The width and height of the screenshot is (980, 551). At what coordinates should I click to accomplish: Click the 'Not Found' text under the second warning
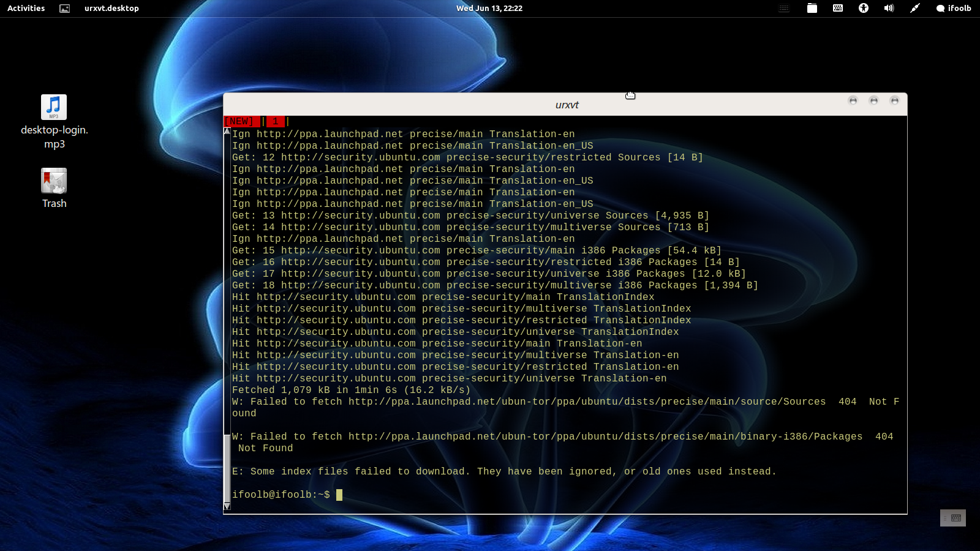(x=265, y=448)
